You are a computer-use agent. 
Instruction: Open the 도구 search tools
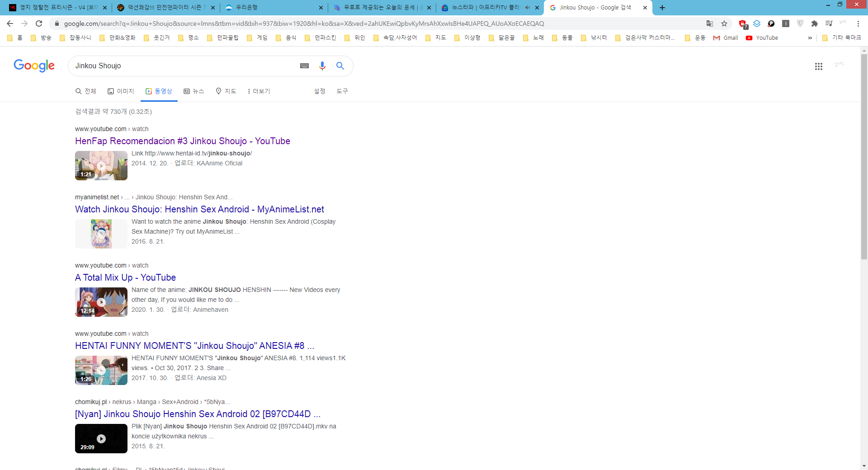342,91
